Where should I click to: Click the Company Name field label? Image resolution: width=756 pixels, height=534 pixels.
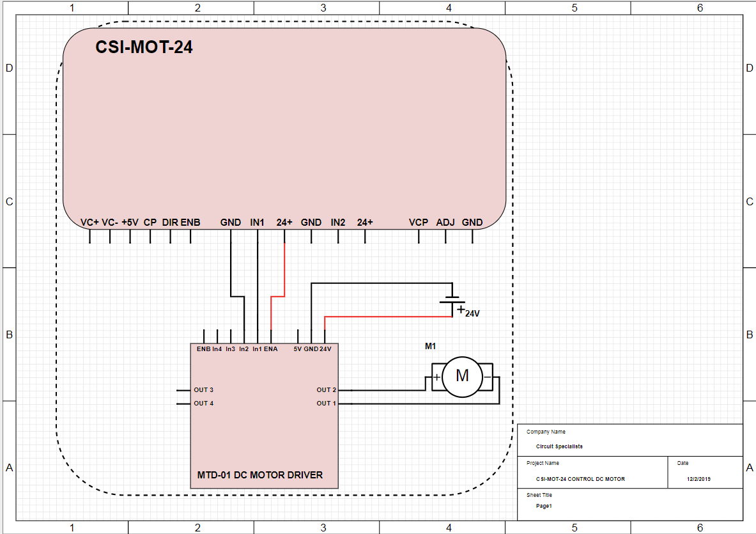(x=546, y=432)
